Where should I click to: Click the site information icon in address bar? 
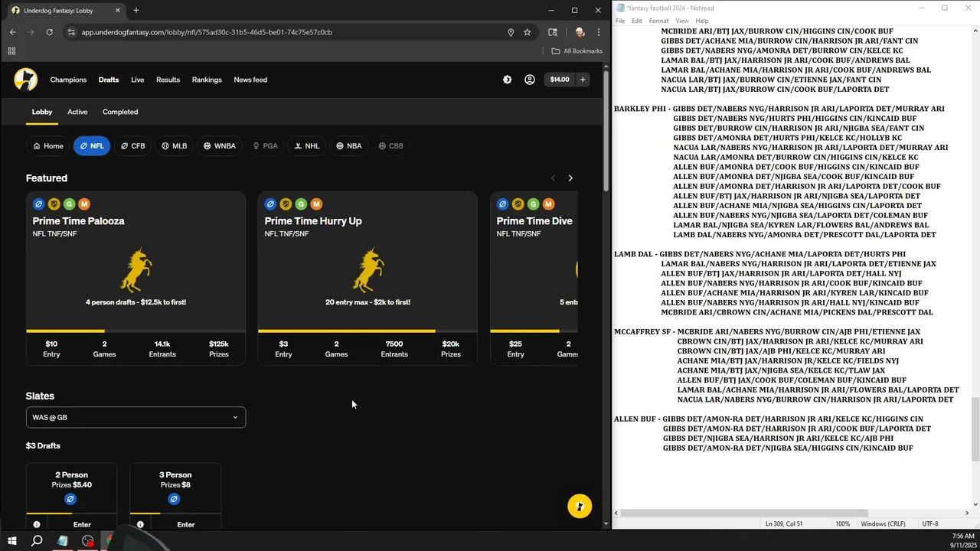(71, 32)
